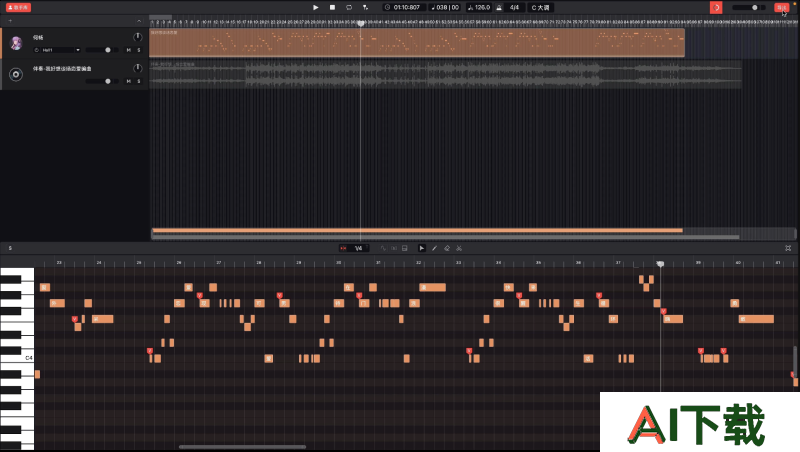
Task: Select the pencil draw tool
Action: pyautogui.click(x=434, y=248)
